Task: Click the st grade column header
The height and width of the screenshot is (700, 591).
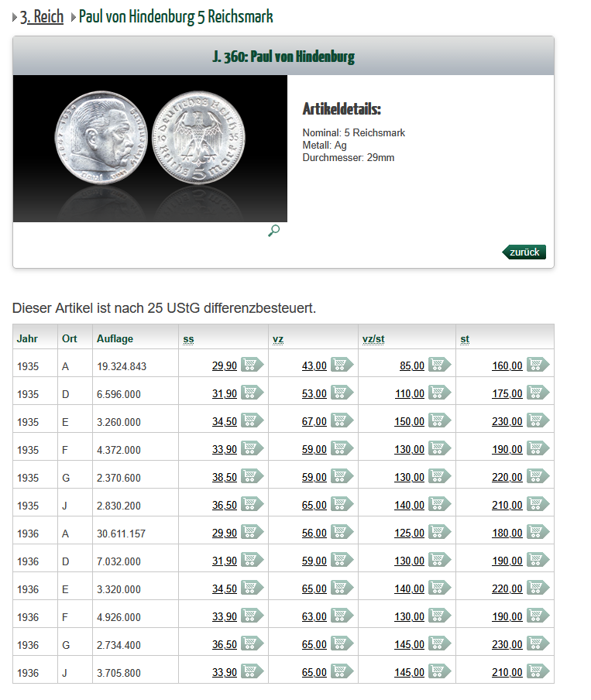Action: point(465,339)
